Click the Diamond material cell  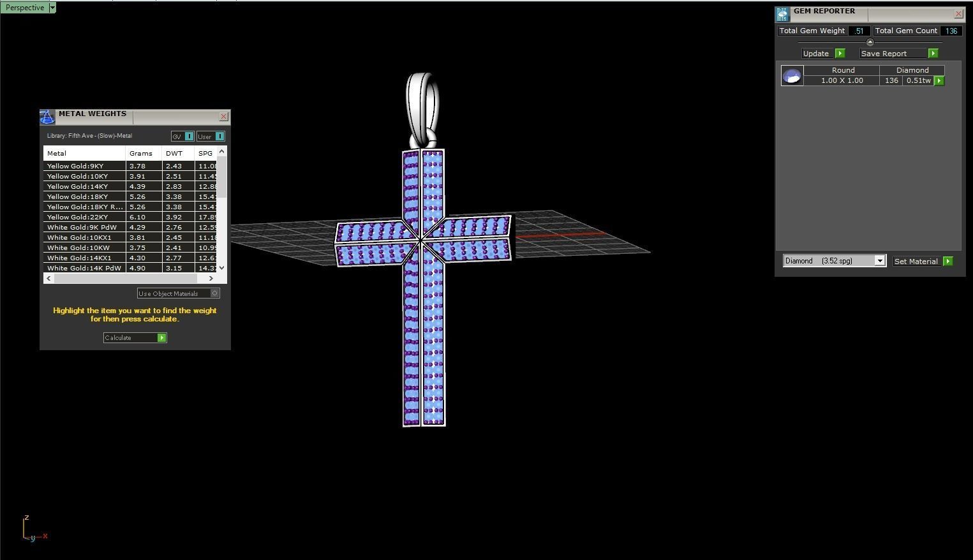(x=912, y=70)
